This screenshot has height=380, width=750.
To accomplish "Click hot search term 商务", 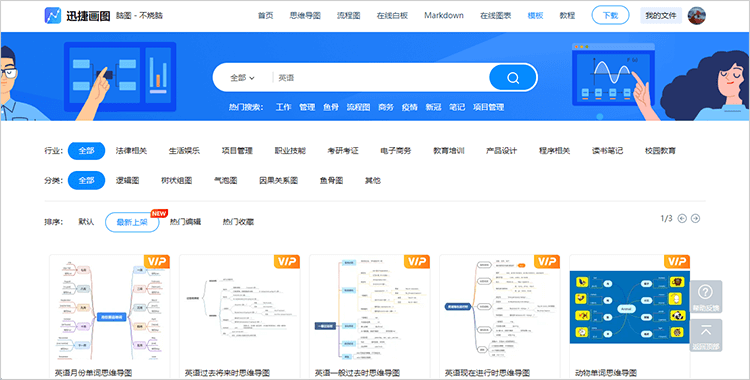I will coord(386,107).
